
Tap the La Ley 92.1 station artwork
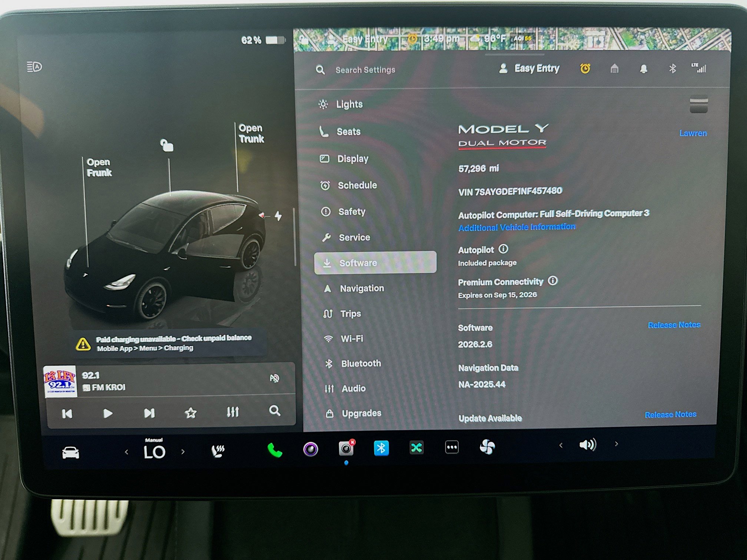coord(60,382)
